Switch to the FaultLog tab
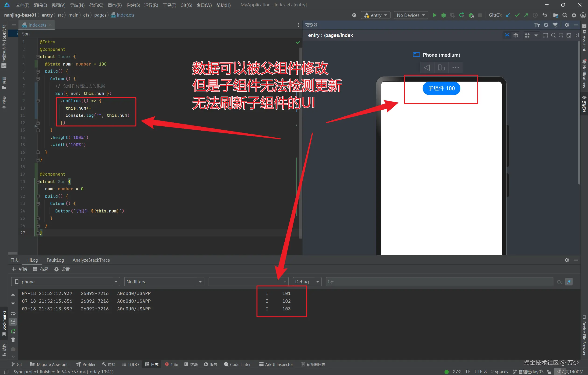This screenshot has width=588, height=375. pyautogui.click(x=55, y=260)
